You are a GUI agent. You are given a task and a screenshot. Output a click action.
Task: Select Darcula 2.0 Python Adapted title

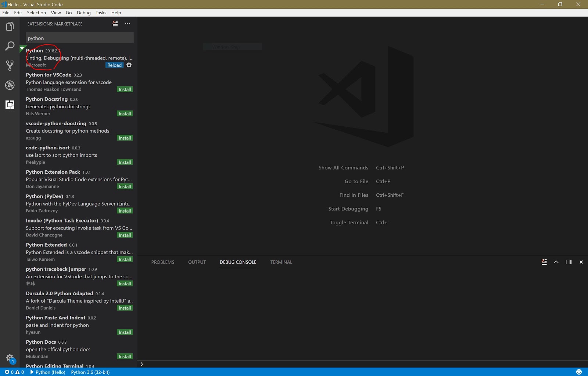click(x=60, y=293)
